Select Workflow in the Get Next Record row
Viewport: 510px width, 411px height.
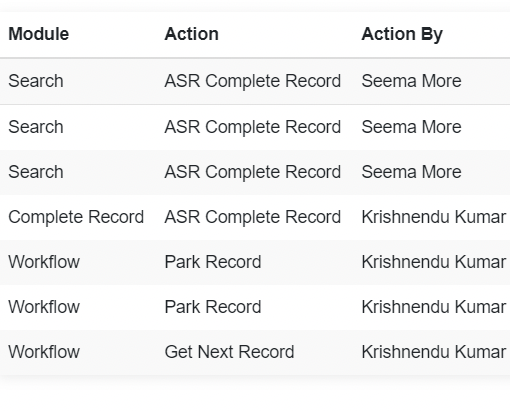click(x=44, y=352)
